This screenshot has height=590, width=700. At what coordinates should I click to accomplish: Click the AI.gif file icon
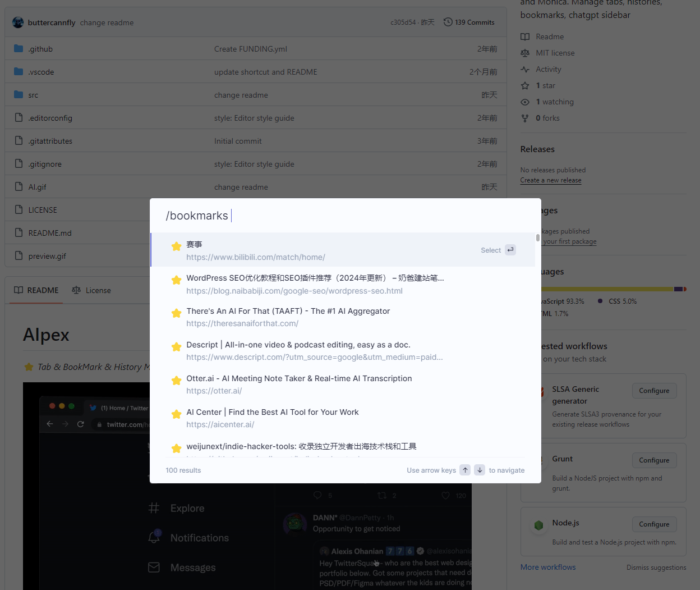pyautogui.click(x=19, y=187)
